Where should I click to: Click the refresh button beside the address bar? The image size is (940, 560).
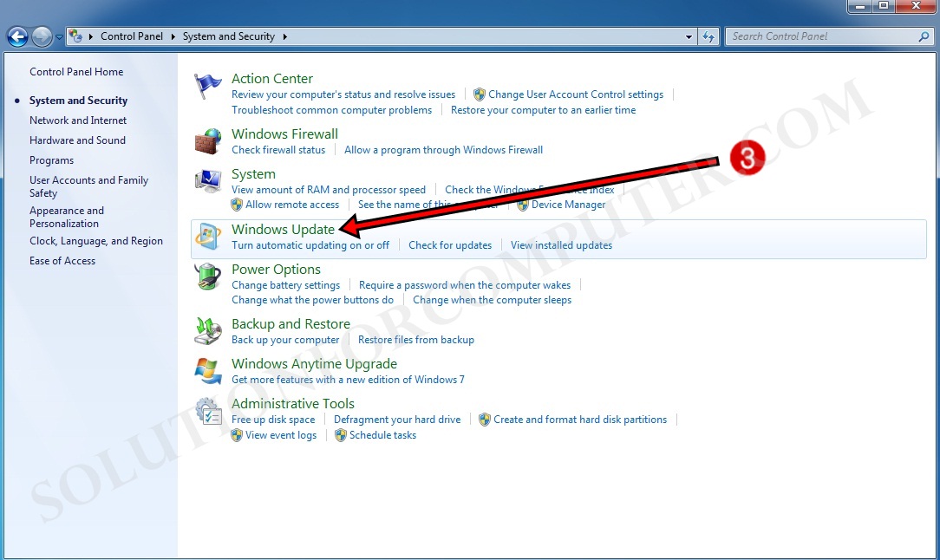pos(709,36)
